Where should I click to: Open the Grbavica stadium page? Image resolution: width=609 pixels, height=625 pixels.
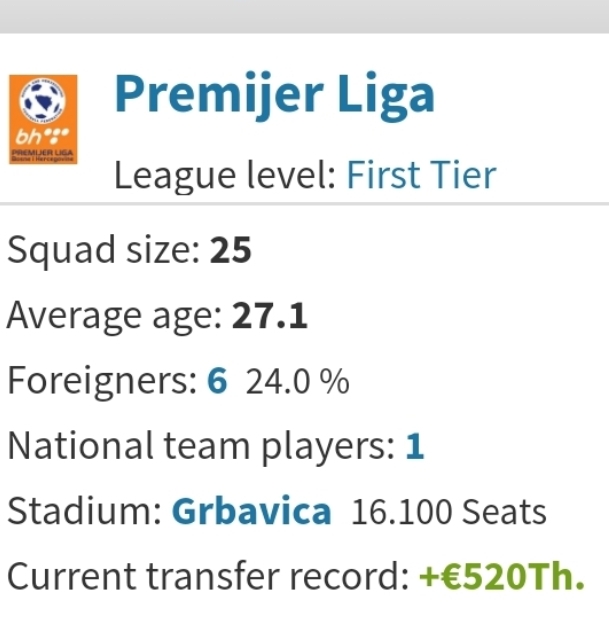(x=251, y=511)
